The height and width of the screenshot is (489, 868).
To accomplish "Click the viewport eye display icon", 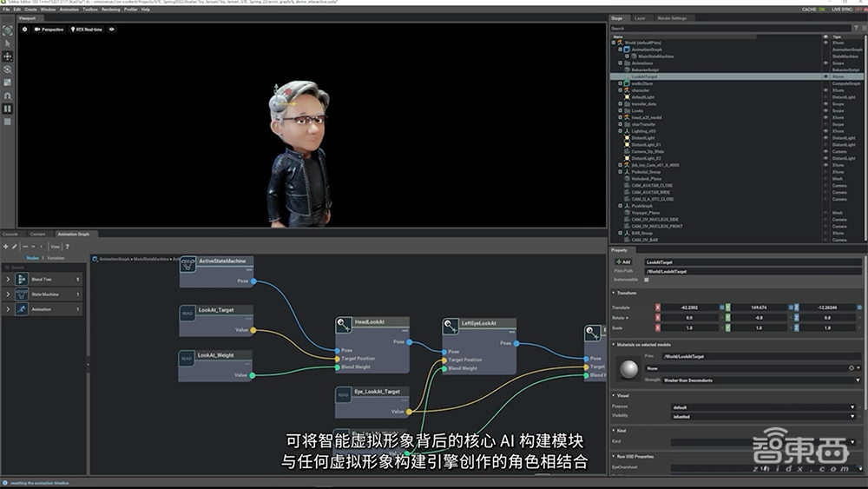I will tap(112, 30).
